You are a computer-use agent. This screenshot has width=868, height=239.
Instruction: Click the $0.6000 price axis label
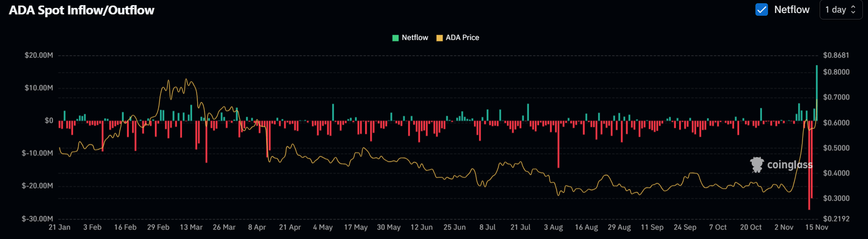tap(836, 123)
